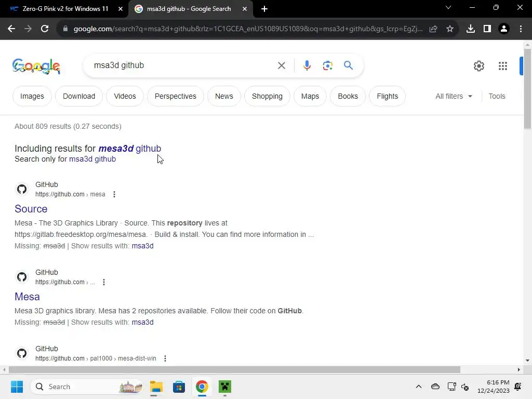Open the Mesa result title
532x399 pixels.
pyautogui.click(x=27, y=297)
